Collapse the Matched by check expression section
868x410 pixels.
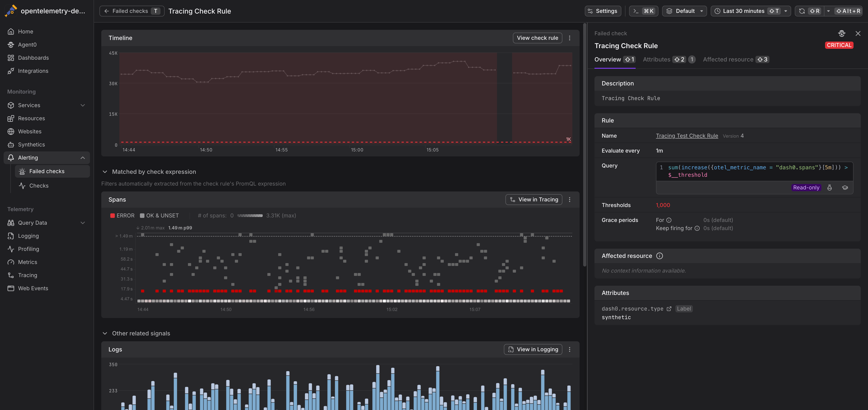click(x=105, y=172)
